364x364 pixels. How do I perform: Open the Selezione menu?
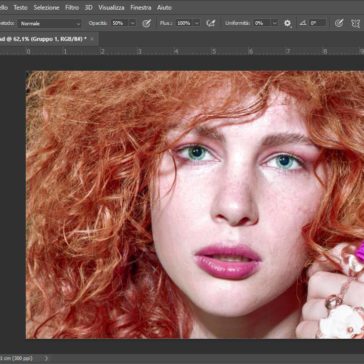(x=46, y=7)
